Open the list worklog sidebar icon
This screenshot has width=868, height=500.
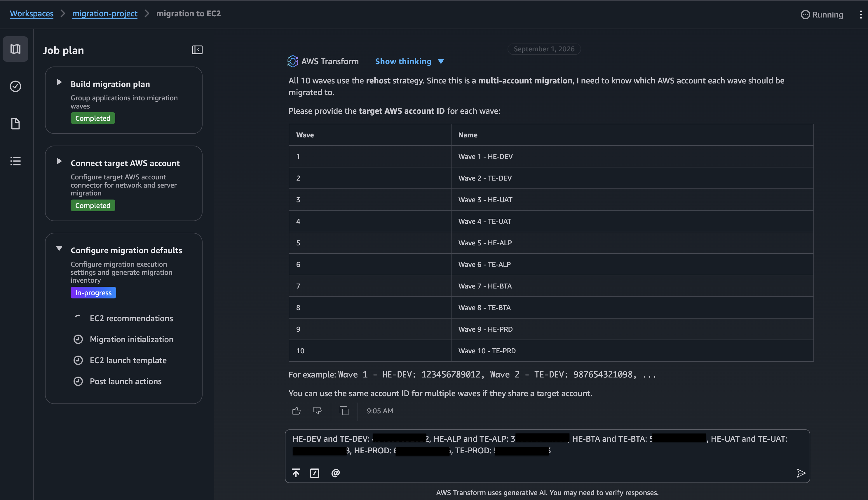click(x=15, y=161)
